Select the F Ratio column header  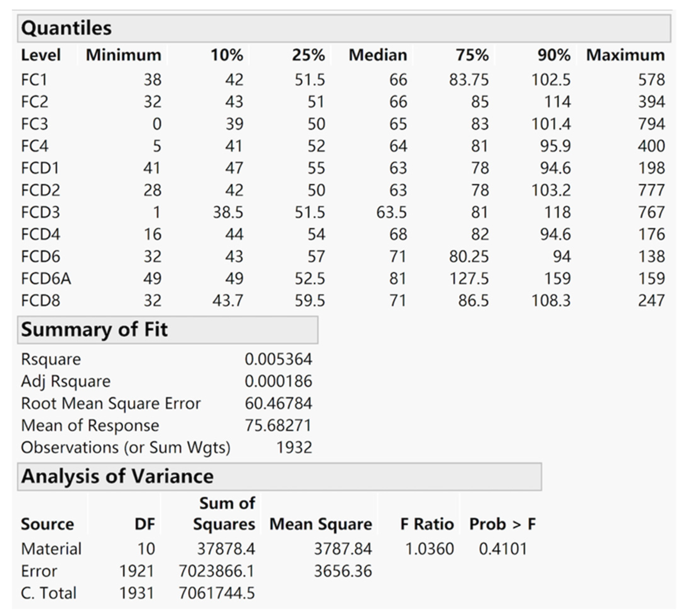click(427, 525)
